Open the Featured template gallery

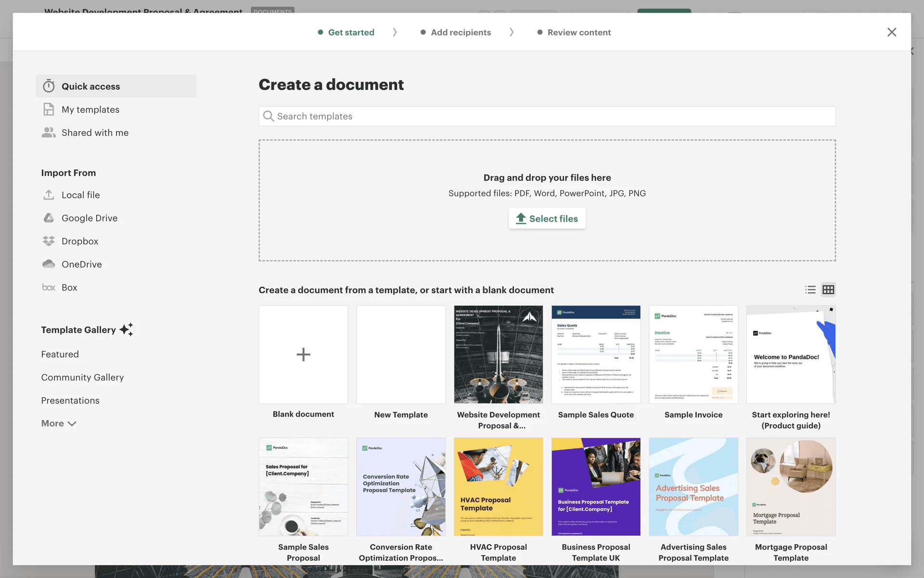pyautogui.click(x=60, y=354)
